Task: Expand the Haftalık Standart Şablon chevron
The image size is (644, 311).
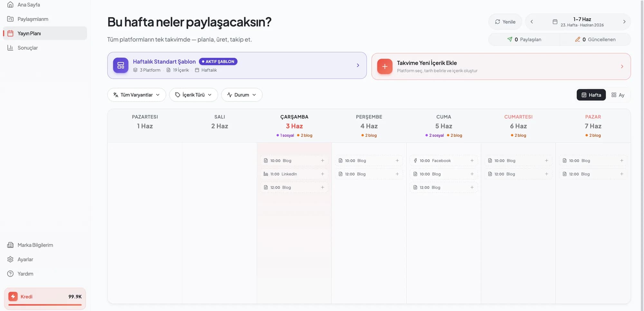Action: 358,65
